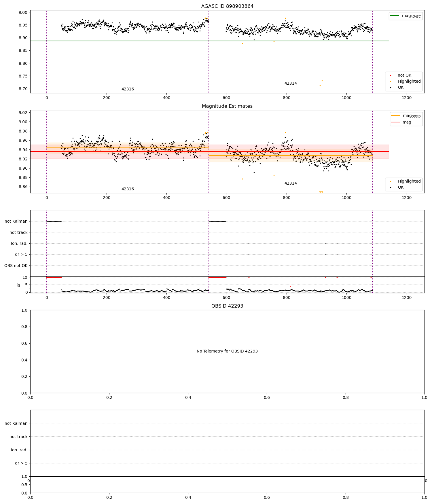Image resolution: width=432 pixels, height=504 pixels.
Task: Click the '42314' label in the top plot
Action: click(291, 84)
